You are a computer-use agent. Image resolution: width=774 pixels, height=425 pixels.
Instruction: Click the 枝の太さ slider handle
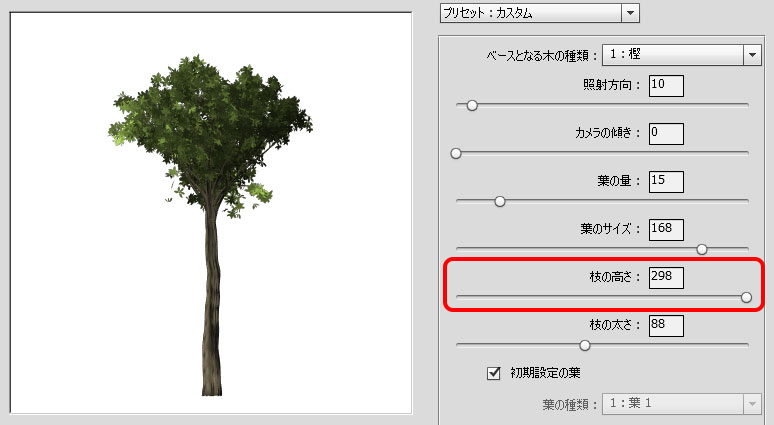coord(585,346)
